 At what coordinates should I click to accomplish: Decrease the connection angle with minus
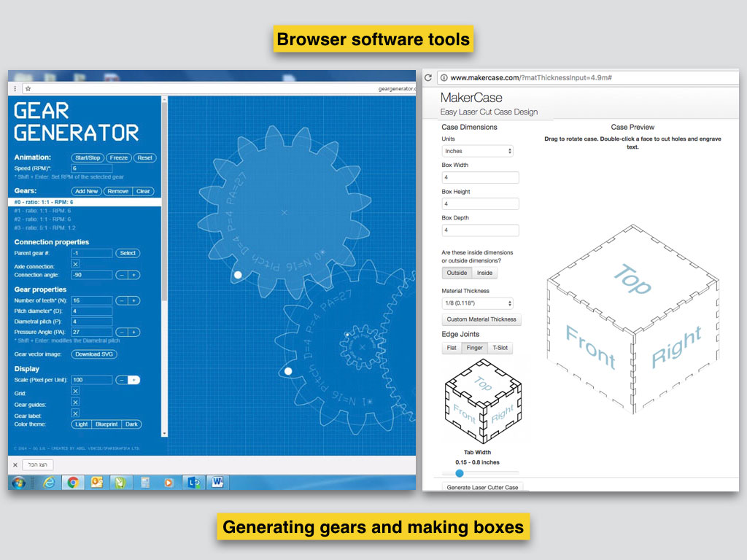[122, 275]
